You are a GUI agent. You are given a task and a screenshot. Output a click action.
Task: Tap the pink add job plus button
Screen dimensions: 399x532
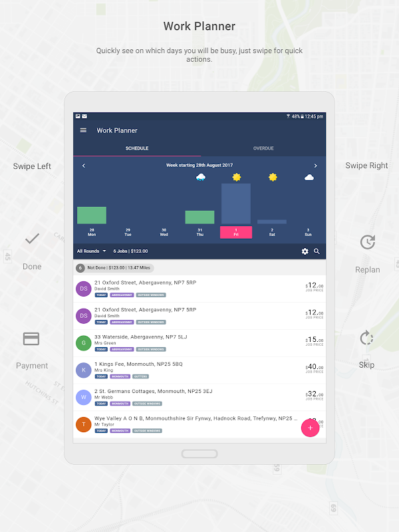click(x=310, y=428)
